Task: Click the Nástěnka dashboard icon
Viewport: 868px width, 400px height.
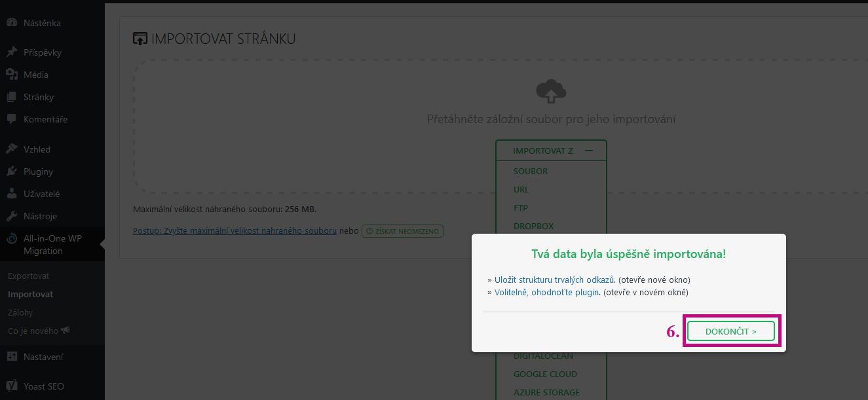Action: pos(12,23)
